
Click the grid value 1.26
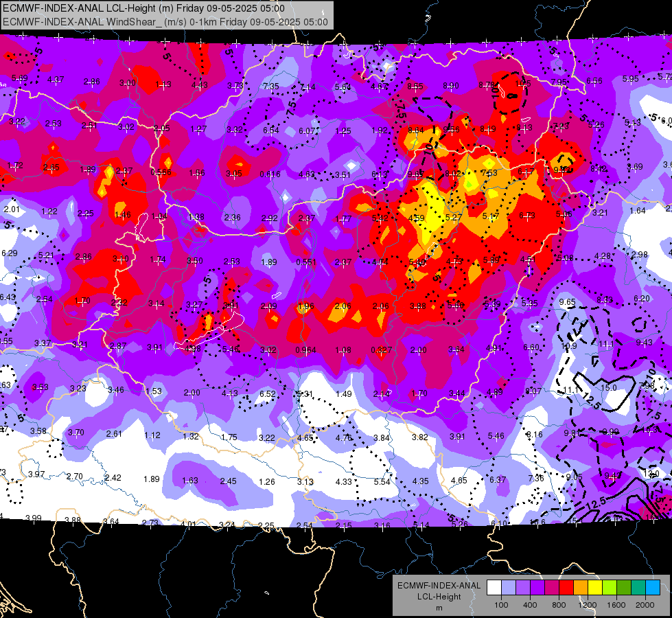point(266,481)
